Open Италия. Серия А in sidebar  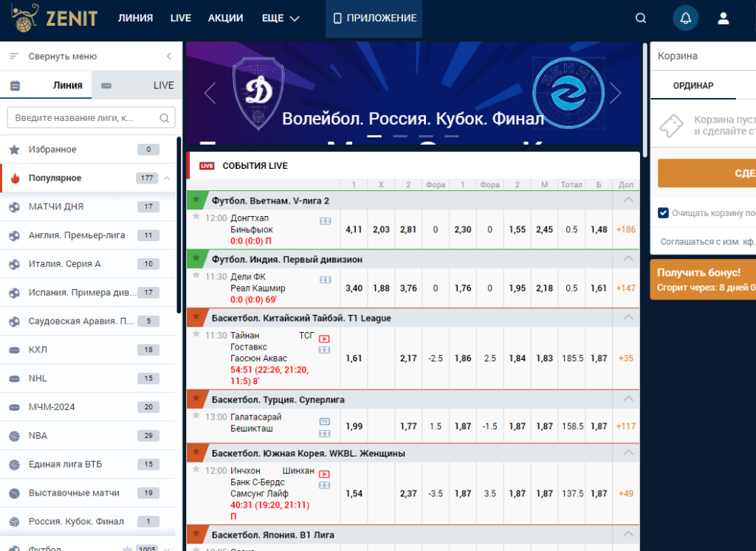pos(88,264)
